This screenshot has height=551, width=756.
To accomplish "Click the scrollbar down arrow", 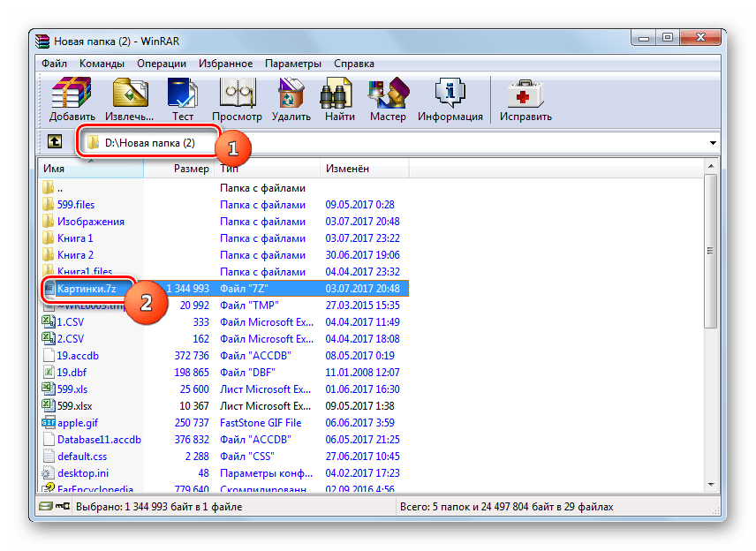I will pos(711,485).
